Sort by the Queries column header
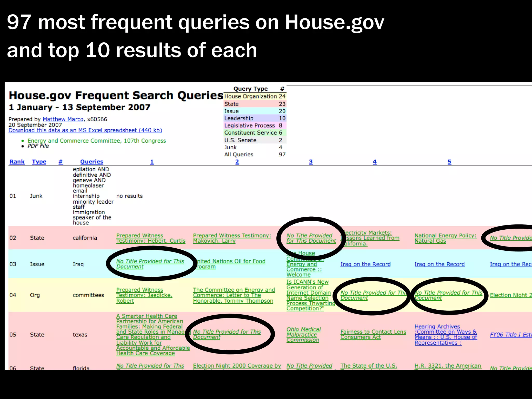532x399 pixels. 91,162
